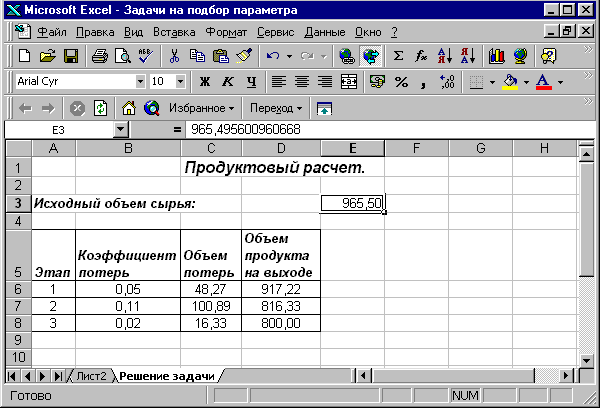
Task: Open borders style dropdown arrow
Action: point(492,82)
